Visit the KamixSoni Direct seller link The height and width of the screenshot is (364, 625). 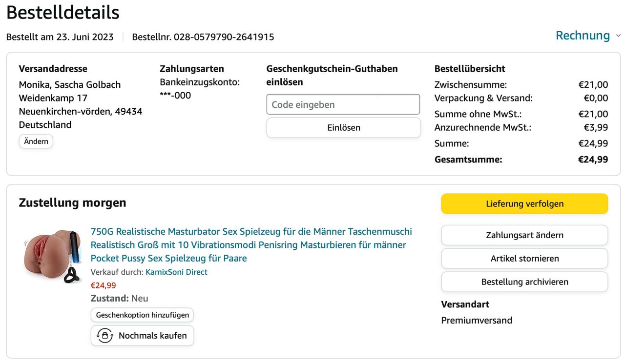176,272
